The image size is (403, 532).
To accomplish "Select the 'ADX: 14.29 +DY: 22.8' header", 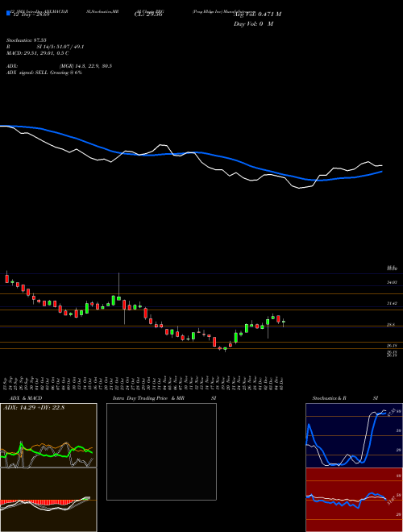I will point(34,407).
